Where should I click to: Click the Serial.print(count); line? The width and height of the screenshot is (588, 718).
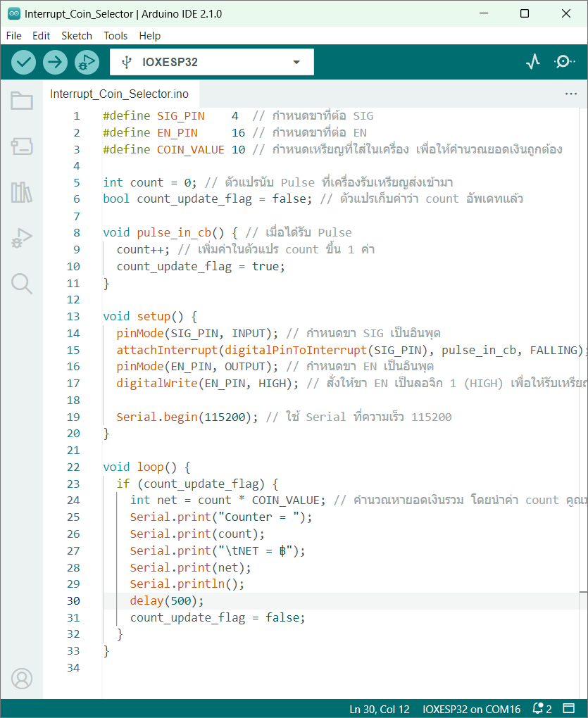[197, 534]
